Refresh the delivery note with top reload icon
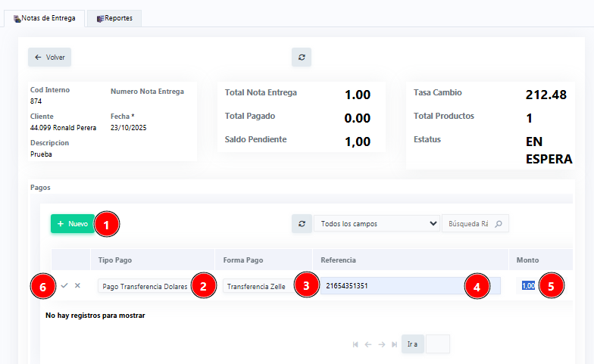Image resolution: width=594 pixels, height=364 pixels. [x=302, y=57]
